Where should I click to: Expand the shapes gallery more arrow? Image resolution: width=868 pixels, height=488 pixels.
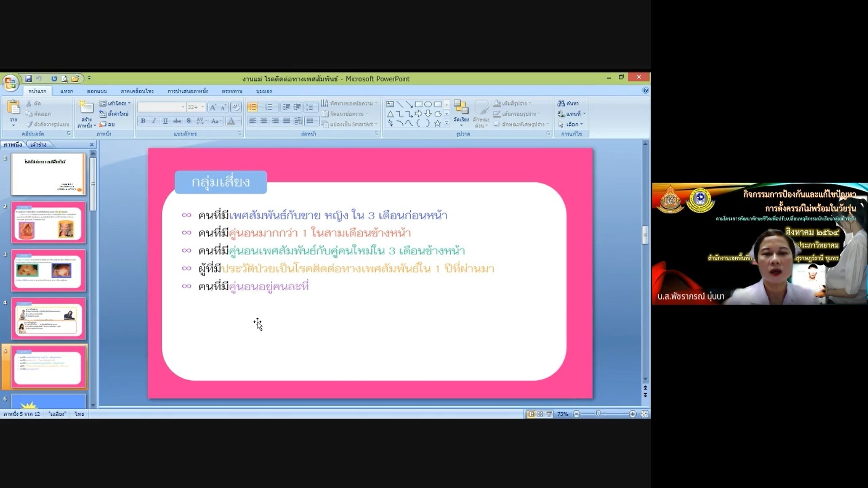pos(447,123)
